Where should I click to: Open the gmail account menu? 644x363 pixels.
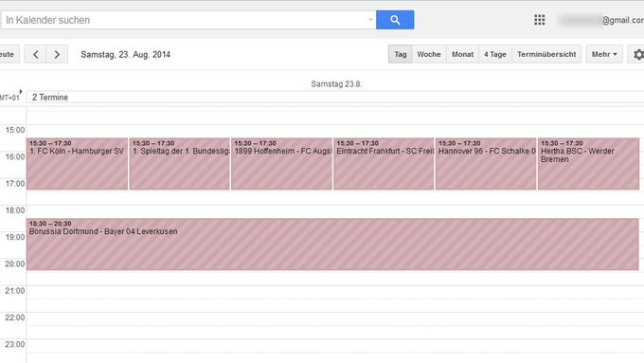[601, 20]
